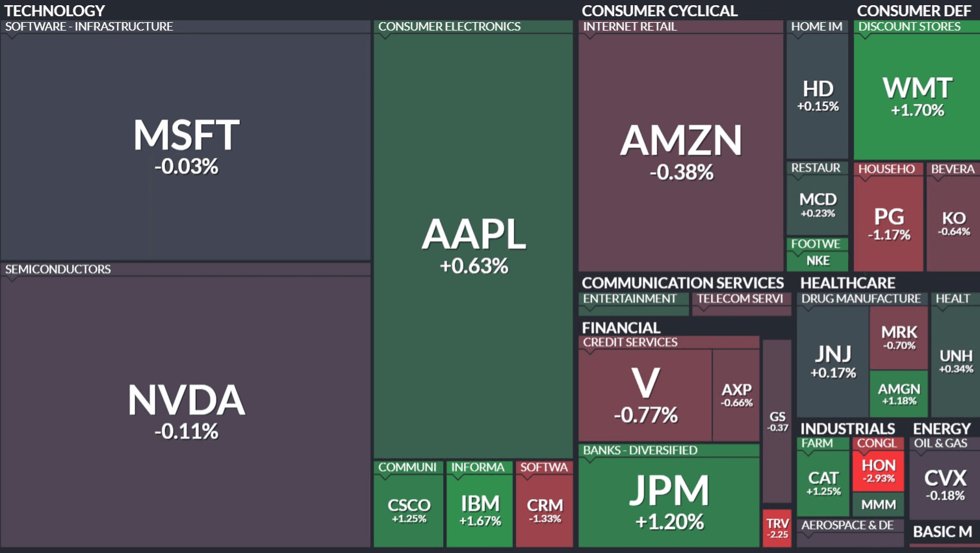The height and width of the screenshot is (553, 980).
Task: Select the NVDA semiconductor tile
Action: (186, 411)
